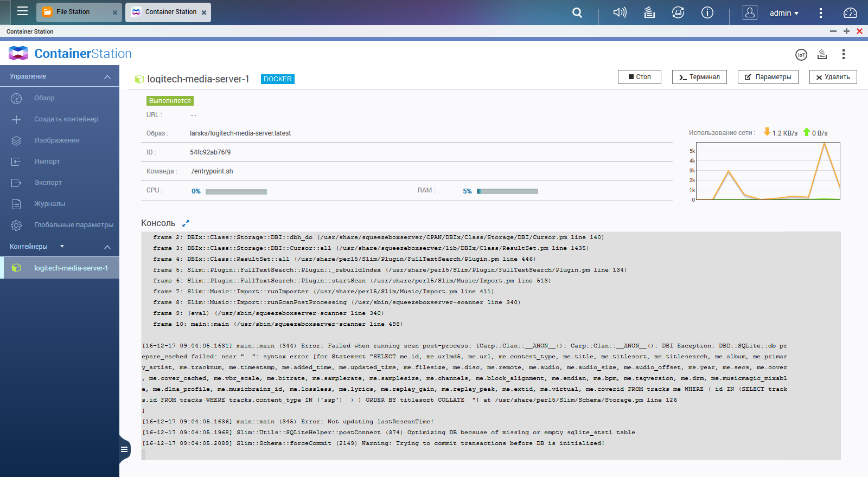Click the plus icon for Создать контейнер
The height and width of the screenshot is (477, 868).
pyautogui.click(x=16, y=119)
